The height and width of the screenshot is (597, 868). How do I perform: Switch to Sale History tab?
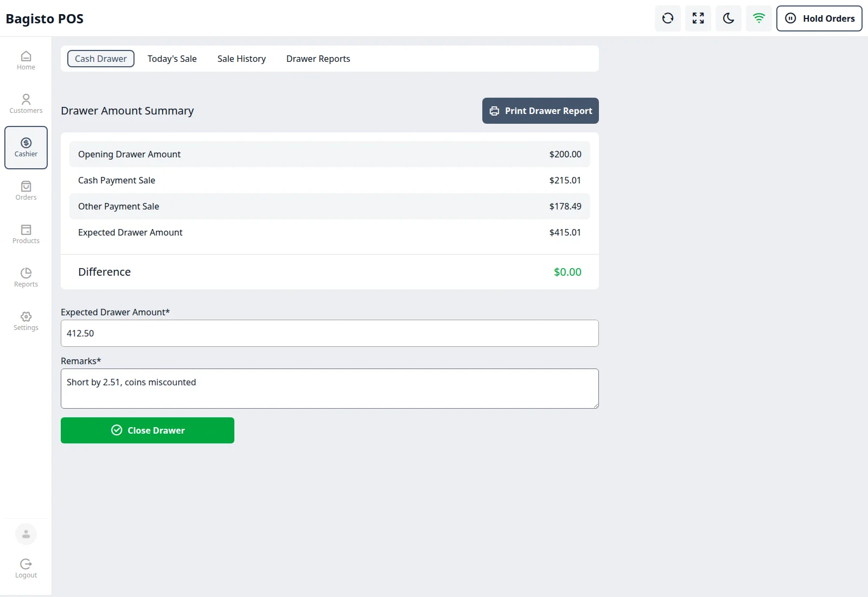click(241, 59)
